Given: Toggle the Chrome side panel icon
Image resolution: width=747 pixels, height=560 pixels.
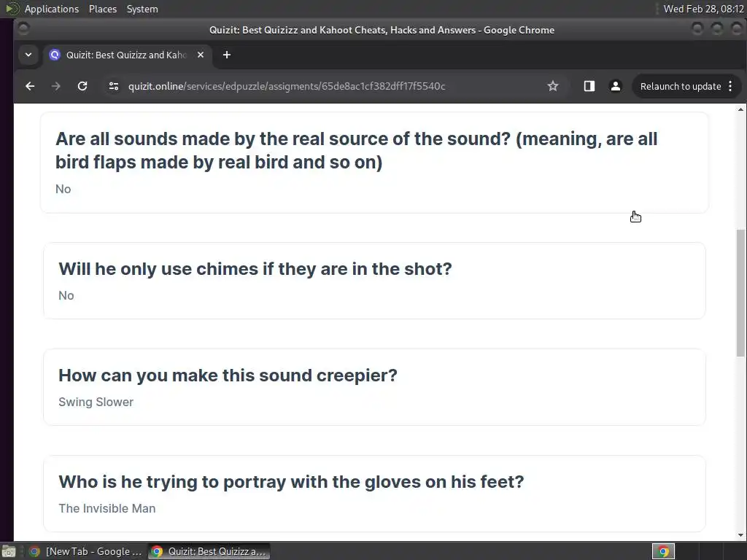Looking at the screenshot, I should 589,86.
